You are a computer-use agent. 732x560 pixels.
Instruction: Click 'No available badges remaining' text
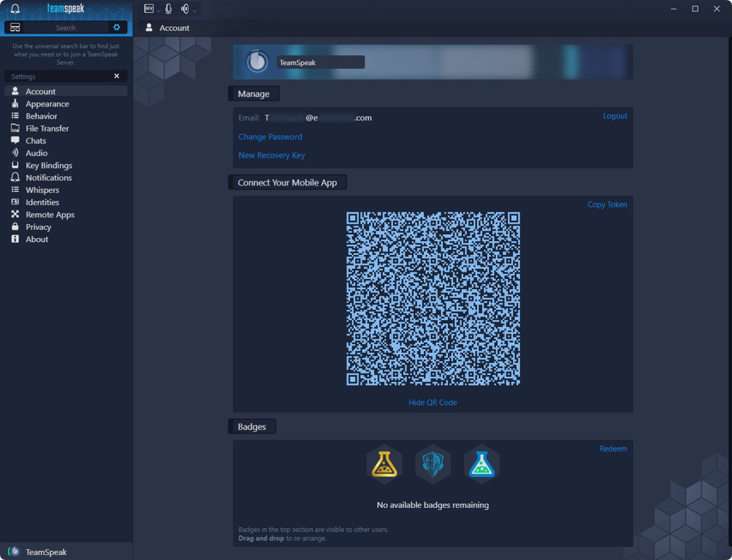coord(432,505)
